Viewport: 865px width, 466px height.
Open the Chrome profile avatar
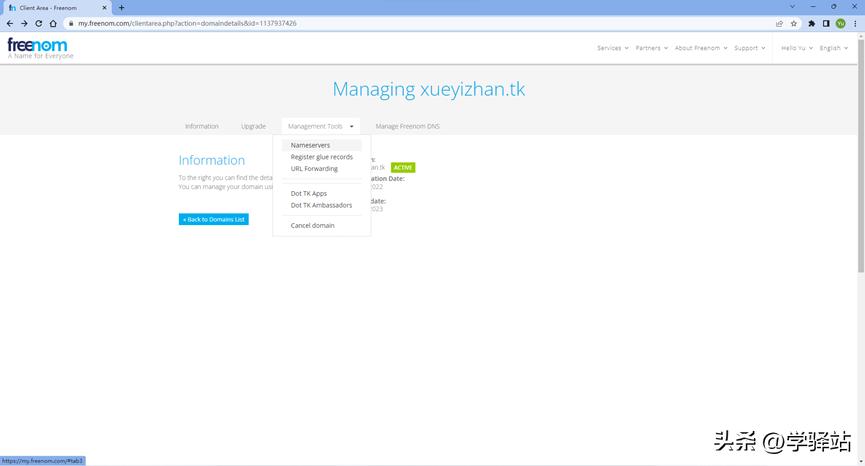point(840,24)
